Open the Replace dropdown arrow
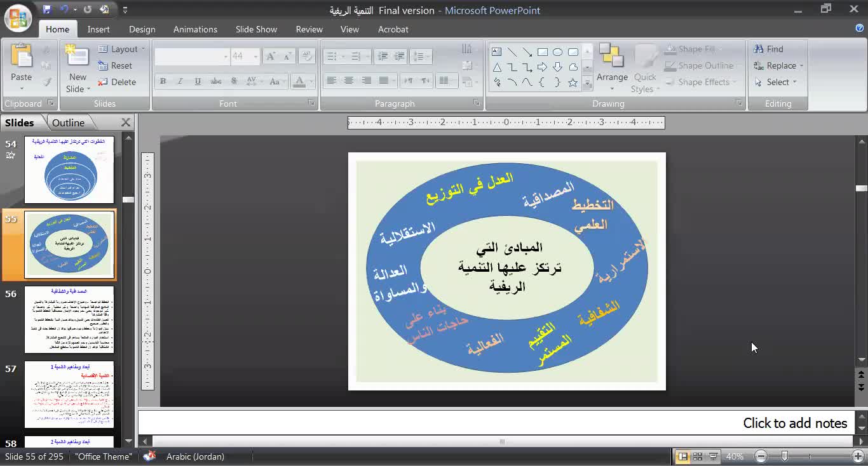This screenshot has width=868, height=466. click(801, 65)
